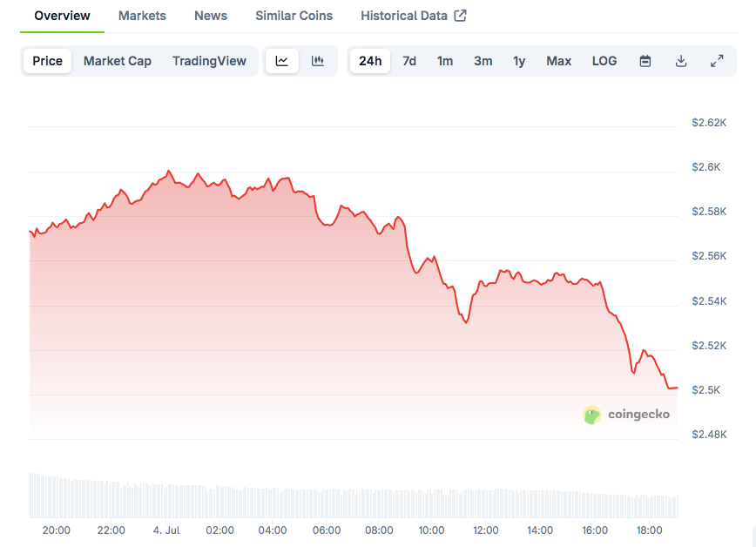Select the Price chart toggle
Image resolution: width=756 pixels, height=547 pixels.
point(48,61)
